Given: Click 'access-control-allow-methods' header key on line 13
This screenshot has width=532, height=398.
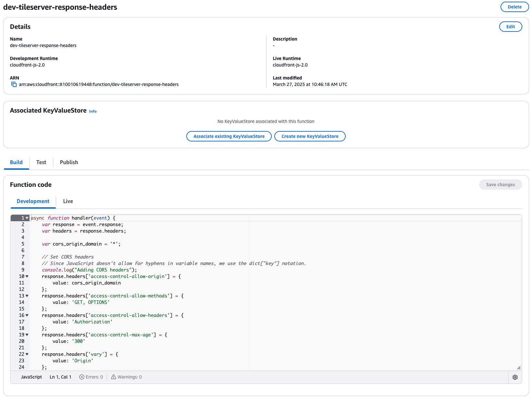Looking at the screenshot, I should click(129, 296).
